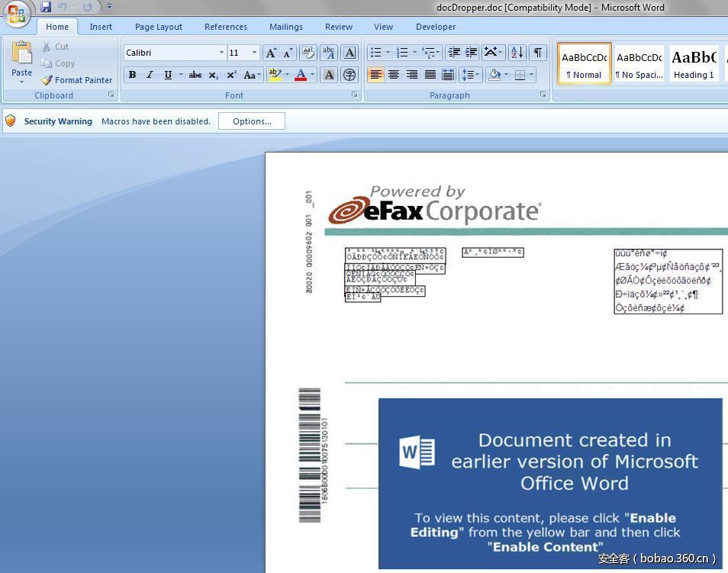
Task: Open the Page Layout tab
Action: click(x=159, y=27)
